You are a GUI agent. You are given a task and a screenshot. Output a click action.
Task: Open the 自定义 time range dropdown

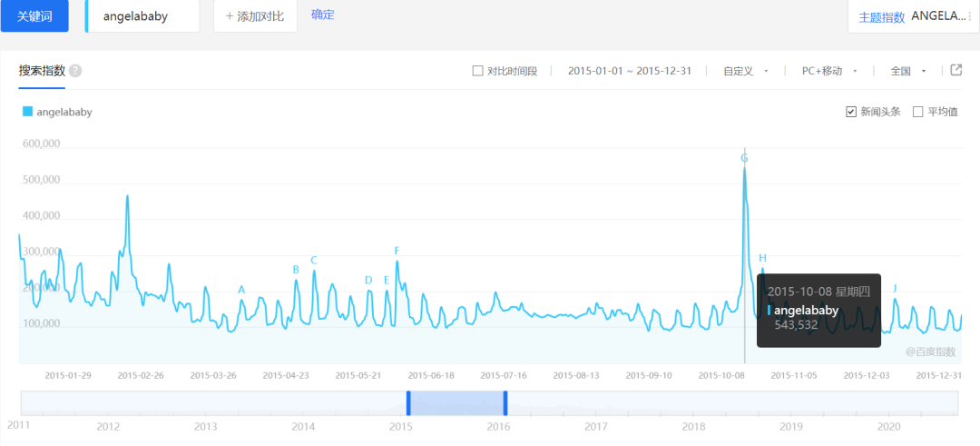745,71
